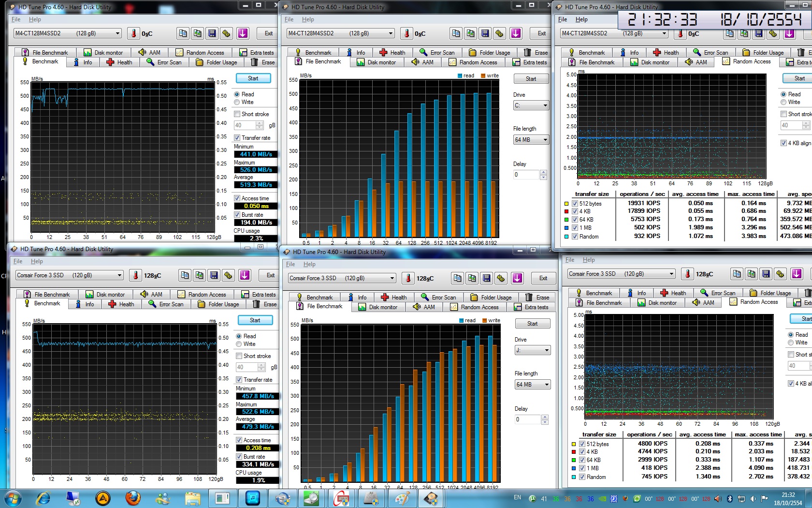Click floppy save icon in M4 Benchmark window
The height and width of the screenshot is (508, 812).
212,33
